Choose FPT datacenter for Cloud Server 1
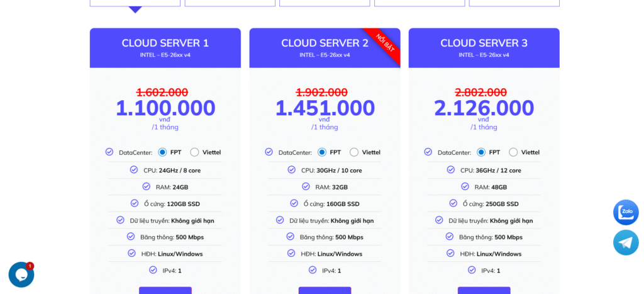Viewport: 644px width, 294px height. (x=162, y=152)
